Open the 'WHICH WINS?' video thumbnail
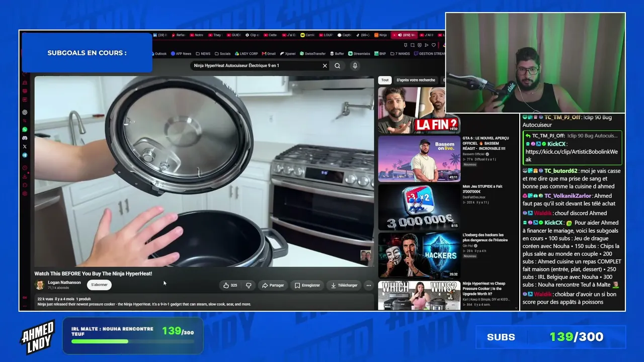This screenshot has height=362, width=644. [x=419, y=296]
